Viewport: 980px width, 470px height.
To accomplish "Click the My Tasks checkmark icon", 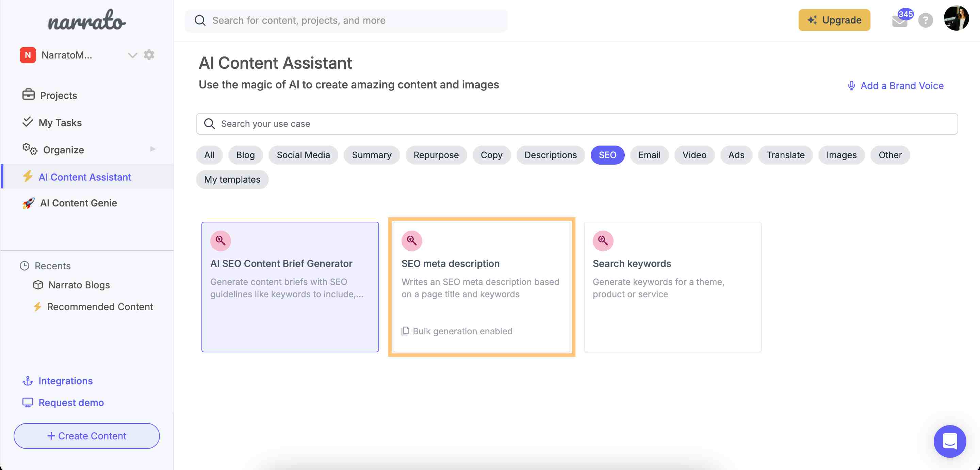I will [27, 122].
